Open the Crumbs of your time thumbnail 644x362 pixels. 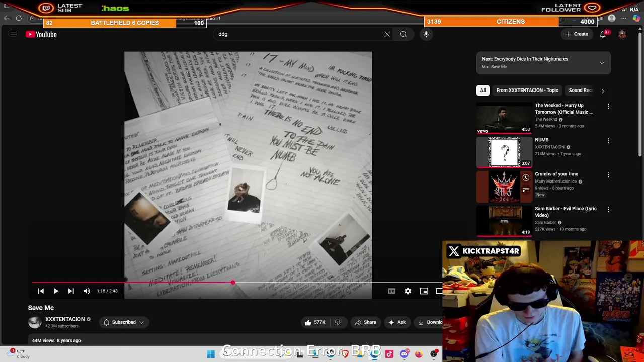pos(504,187)
